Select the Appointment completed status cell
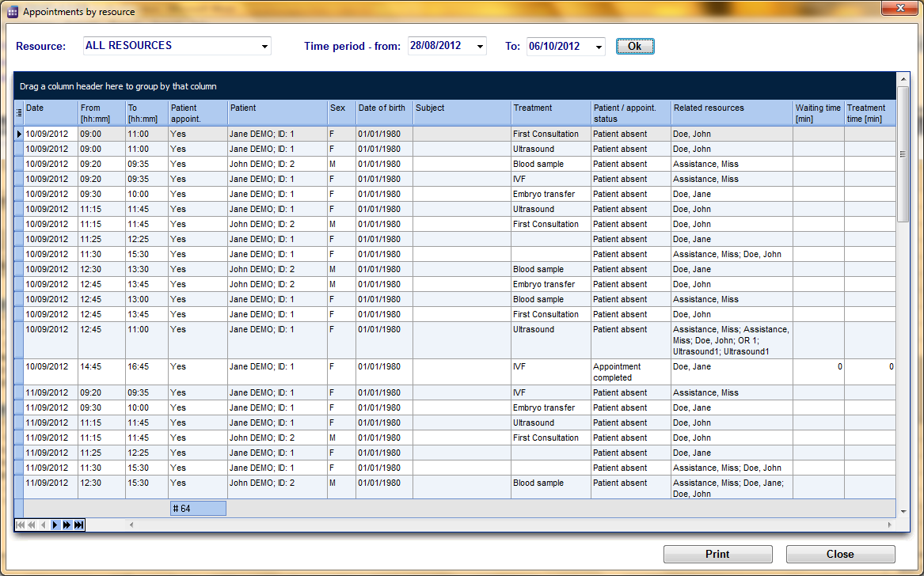 point(631,372)
